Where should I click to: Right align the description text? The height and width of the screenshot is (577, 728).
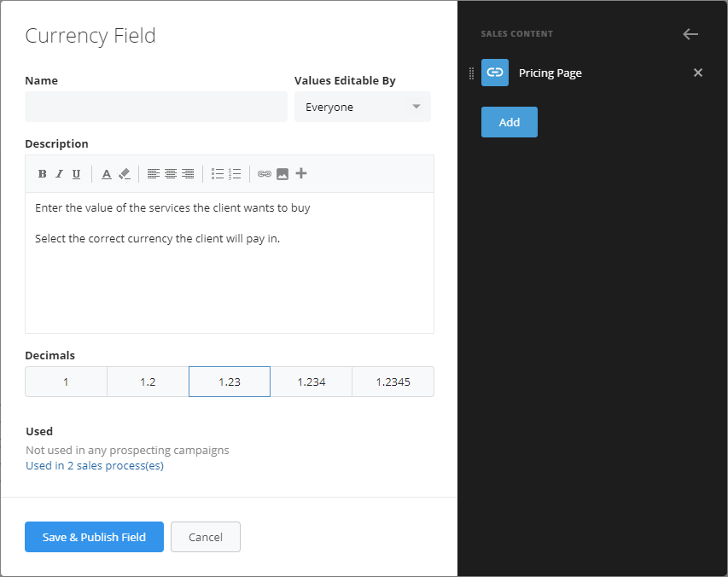pyautogui.click(x=188, y=173)
